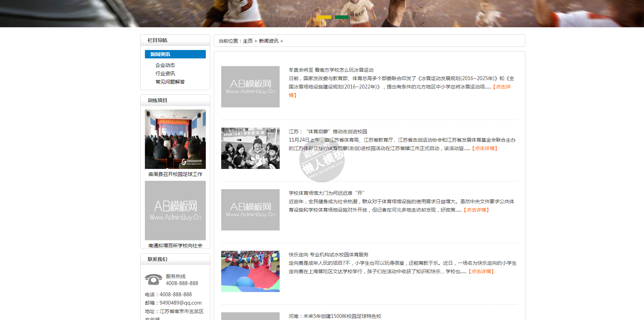Click the 曲周县召开校园足球工作 caption link
Viewport: 644px width, 320px height.
coord(175,174)
